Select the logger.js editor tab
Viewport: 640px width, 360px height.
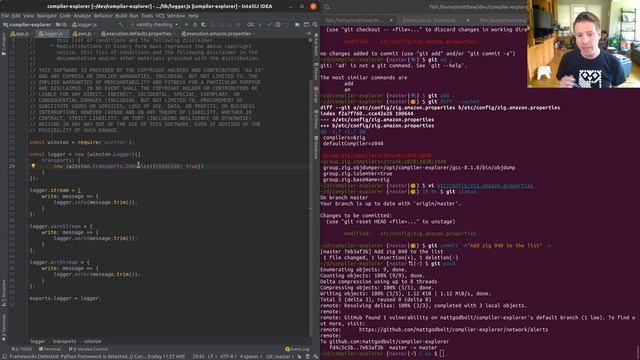(51, 34)
